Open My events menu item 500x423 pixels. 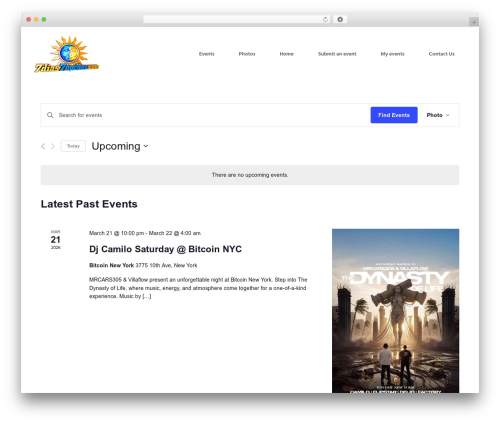(392, 54)
